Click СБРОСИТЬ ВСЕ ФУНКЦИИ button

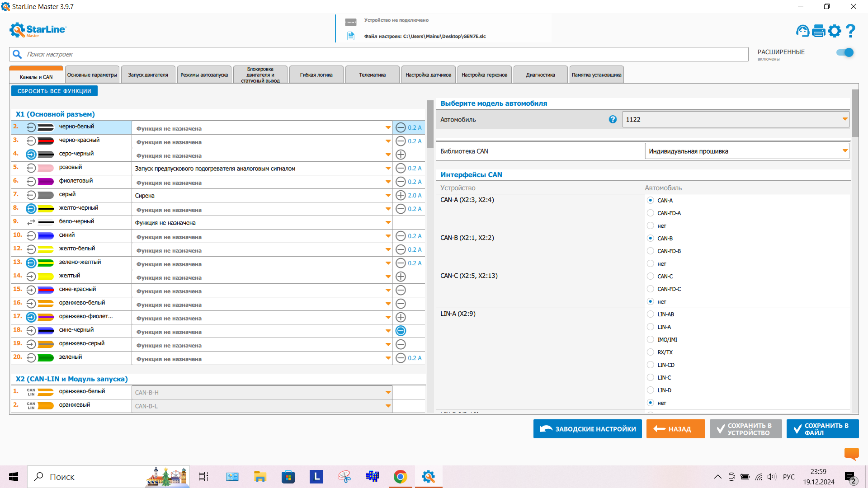(x=54, y=91)
